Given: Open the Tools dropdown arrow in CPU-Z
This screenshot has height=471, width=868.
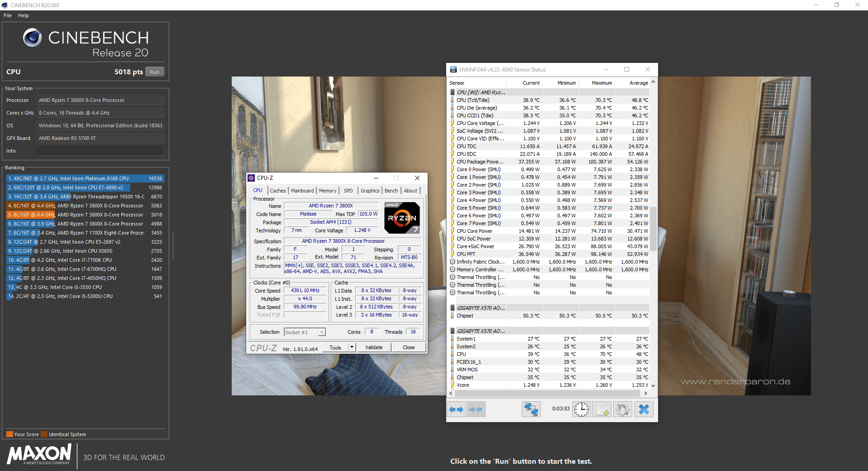Looking at the screenshot, I should point(352,347).
